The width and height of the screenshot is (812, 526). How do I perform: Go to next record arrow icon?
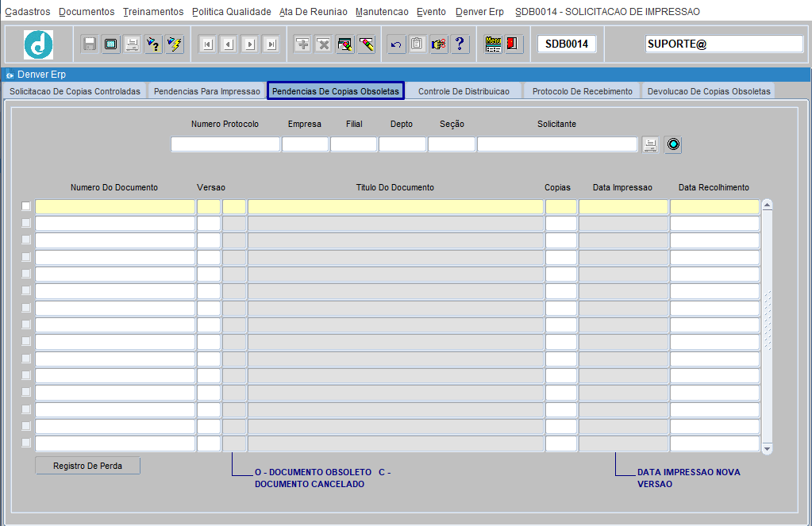249,44
